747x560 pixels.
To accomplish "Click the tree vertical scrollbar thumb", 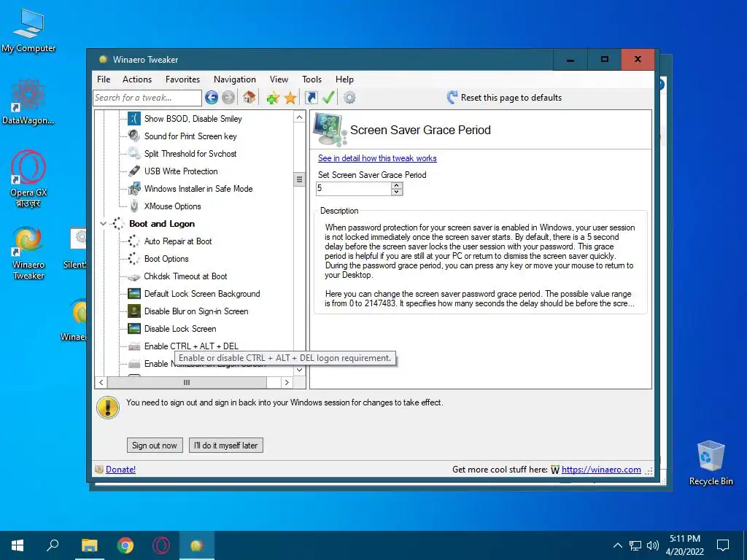I will click(x=299, y=179).
